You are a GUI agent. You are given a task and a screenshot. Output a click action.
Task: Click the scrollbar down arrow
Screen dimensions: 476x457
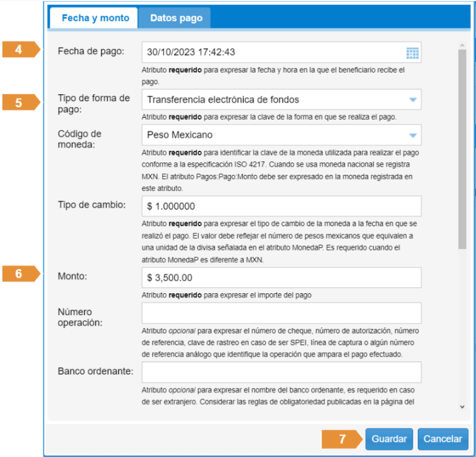tap(461, 407)
